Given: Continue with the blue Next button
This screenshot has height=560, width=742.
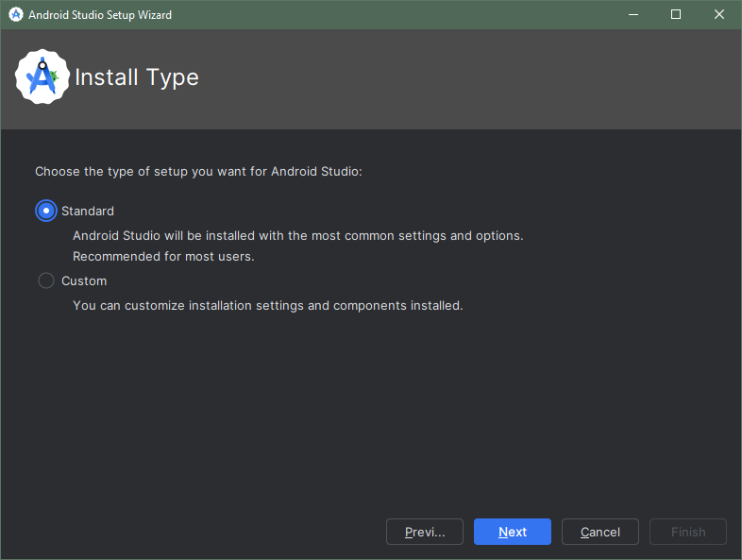Looking at the screenshot, I should tap(513, 532).
